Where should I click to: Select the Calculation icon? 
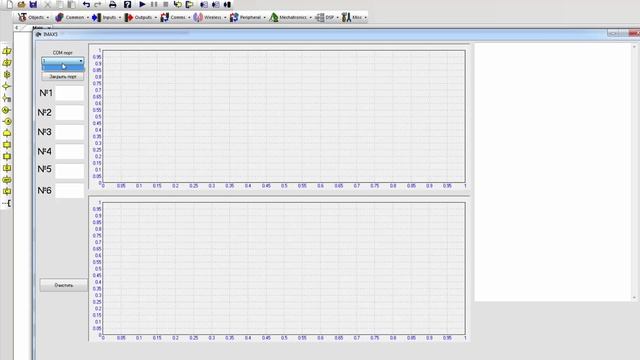coord(7,168)
